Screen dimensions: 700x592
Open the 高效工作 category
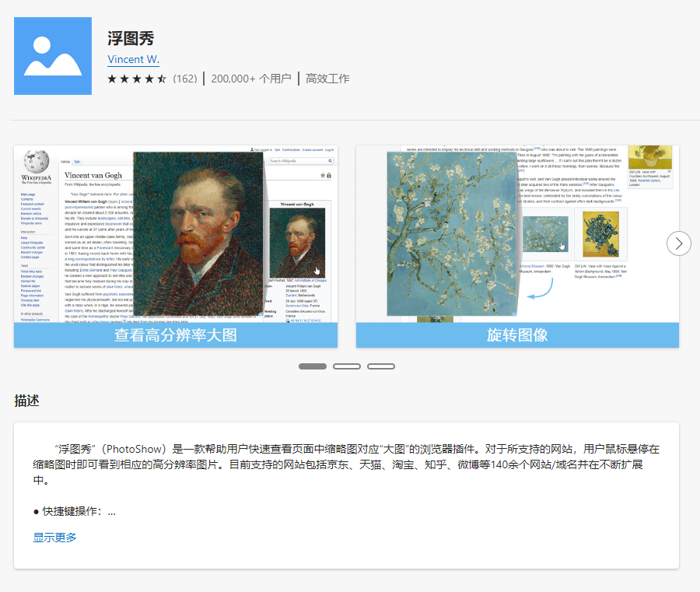(327, 79)
